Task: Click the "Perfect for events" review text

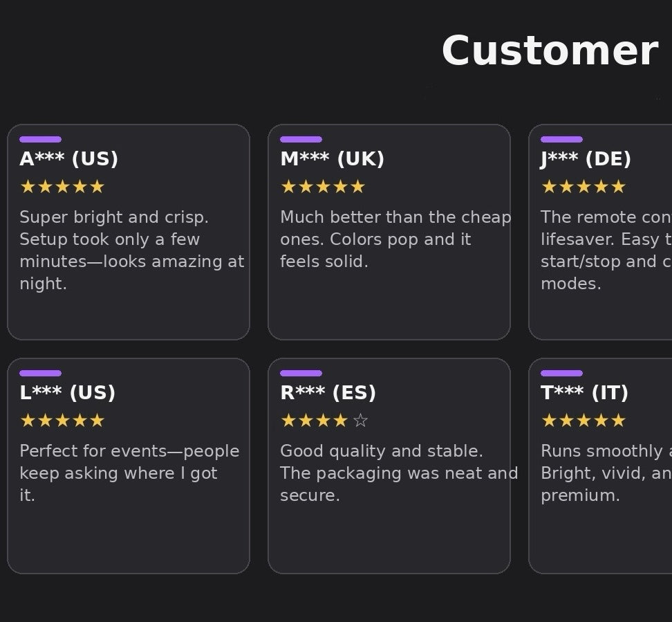Action: point(128,473)
